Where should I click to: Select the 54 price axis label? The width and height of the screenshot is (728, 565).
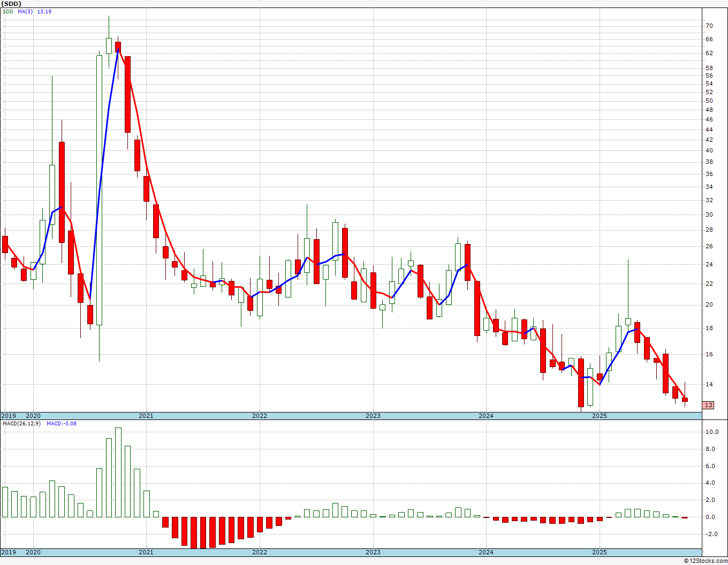click(709, 84)
